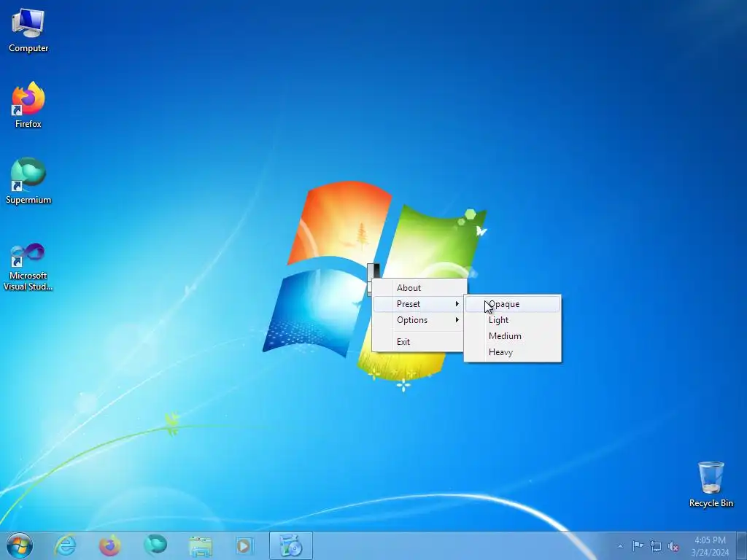
Task: Choose About in the context menu
Action: click(418, 287)
